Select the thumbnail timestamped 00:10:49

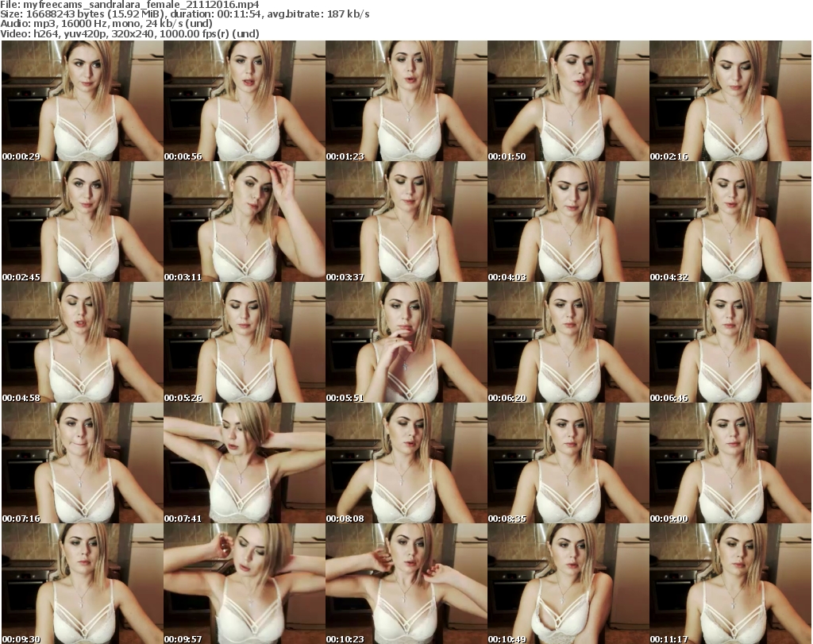pos(568,584)
